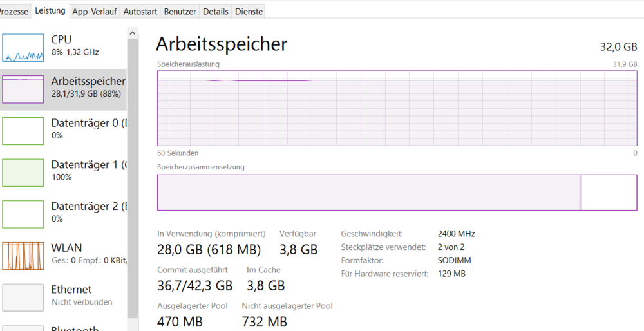Select the Datenträger 0 graph thumbnail
The width and height of the screenshot is (644, 331).
[x=23, y=131]
